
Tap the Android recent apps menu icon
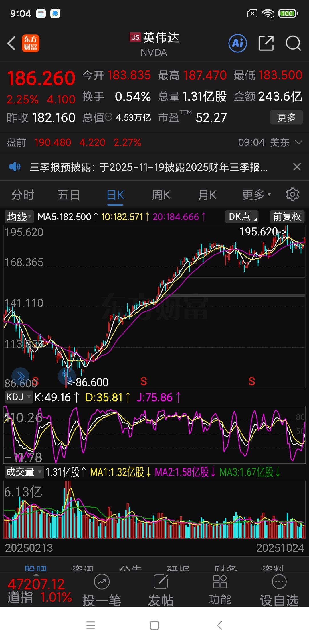click(x=91, y=625)
